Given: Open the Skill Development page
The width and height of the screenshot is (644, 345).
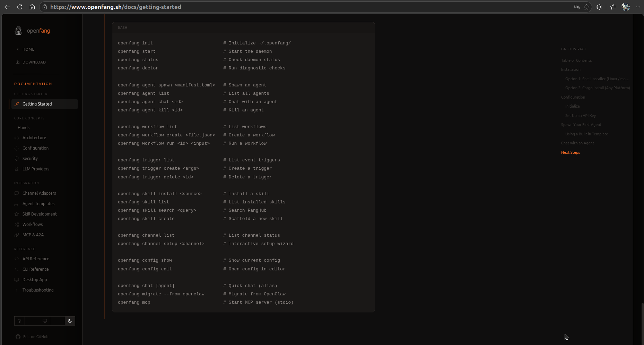Looking at the screenshot, I should click(x=40, y=214).
